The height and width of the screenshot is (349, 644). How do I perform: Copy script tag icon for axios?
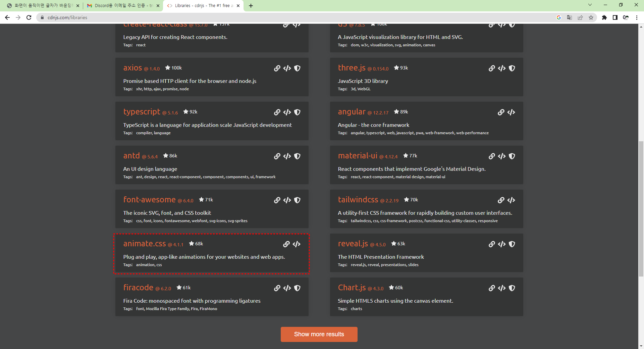click(x=287, y=68)
